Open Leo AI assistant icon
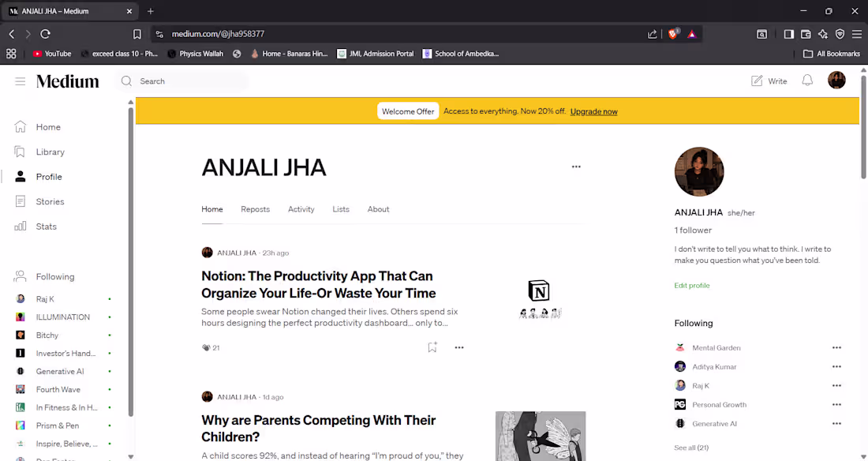The image size is (868, 461). point(823,34)
